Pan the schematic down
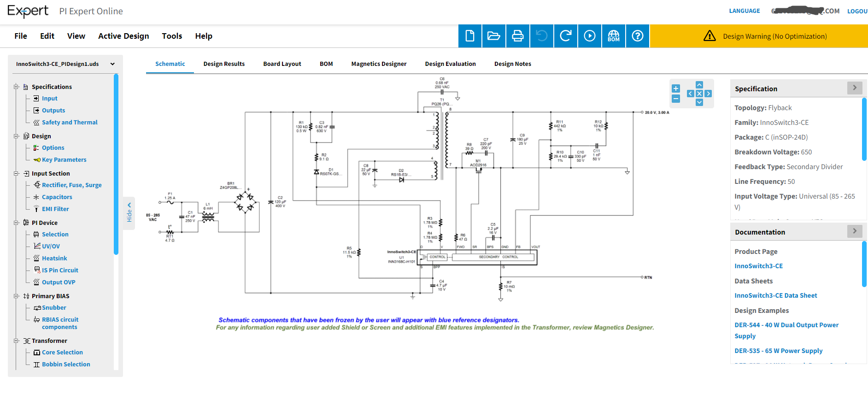Image resolution: width=868 pixels, height=400 pixels. tap(699, 102)
